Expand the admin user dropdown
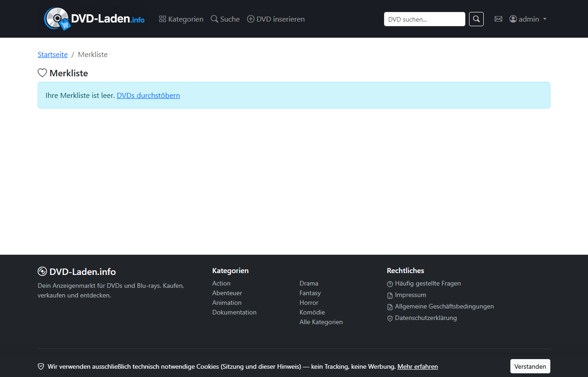The height and width of the screenshot is (377, 588). pyautogui.click(x=528, y=19)
